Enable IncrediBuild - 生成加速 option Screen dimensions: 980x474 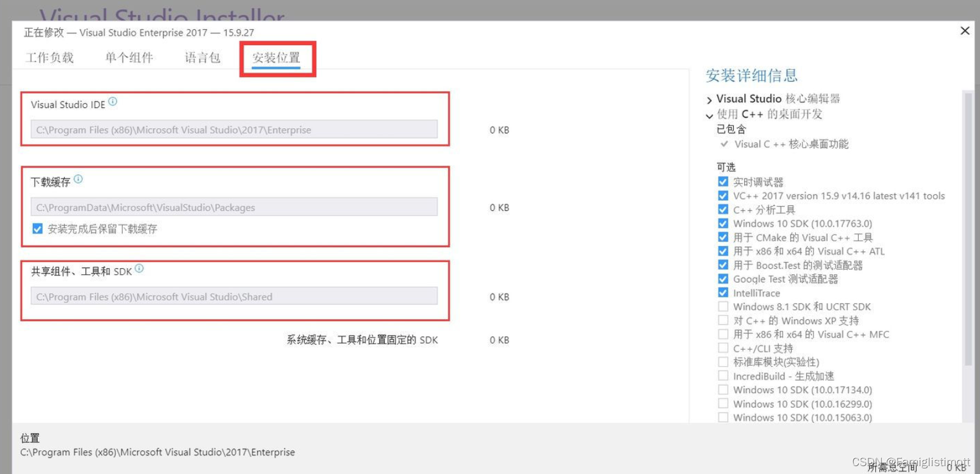tap(723, 375)
